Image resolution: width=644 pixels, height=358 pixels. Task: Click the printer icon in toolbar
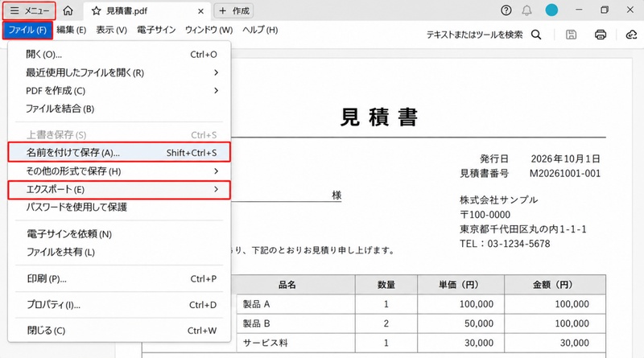[600, 35]
